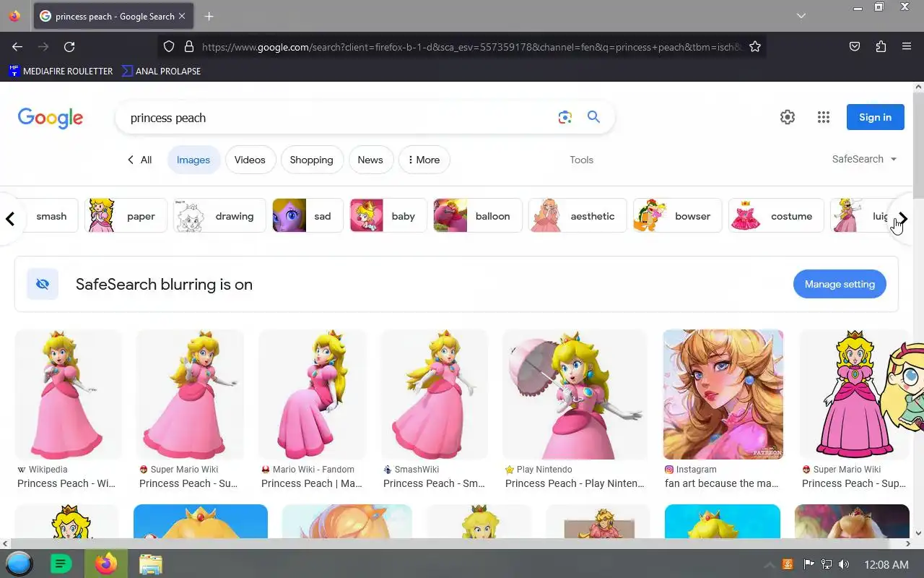
Task: Open the list all tabs chevron
Action: pyautogui.click(x=801, y=16)
